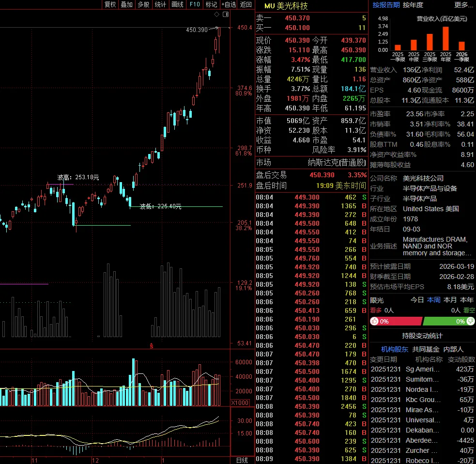Click the 机构名称 column header
The height and width of the screenshot is (464, 476).
click(x=429, y=359)
